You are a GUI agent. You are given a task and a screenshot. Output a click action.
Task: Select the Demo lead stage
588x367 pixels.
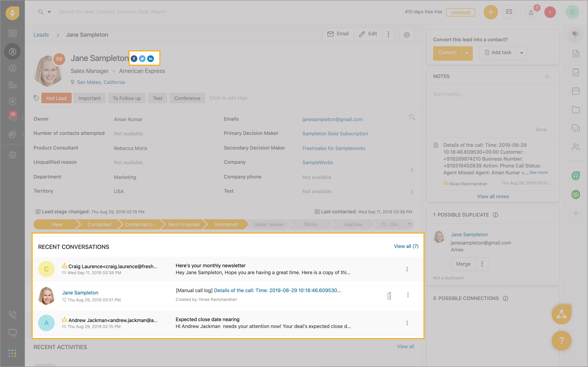tap(311, 224)
